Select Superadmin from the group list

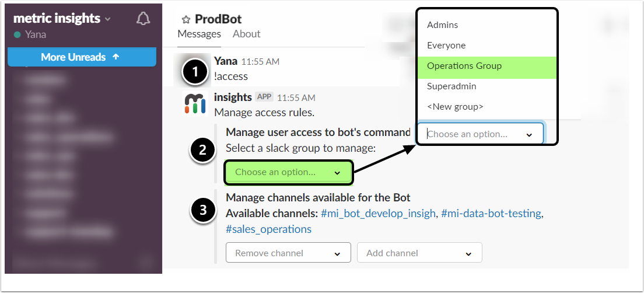pyautogui.click(x=452, y=86)
